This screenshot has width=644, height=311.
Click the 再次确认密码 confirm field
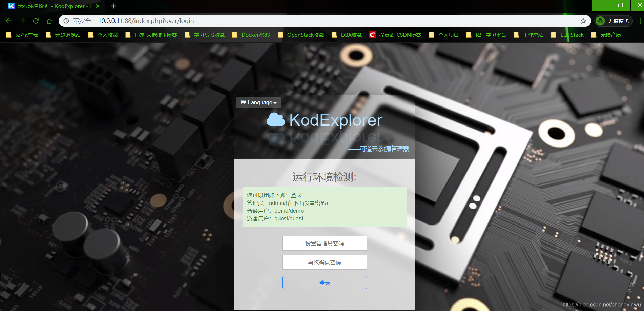tap(325, 262)
